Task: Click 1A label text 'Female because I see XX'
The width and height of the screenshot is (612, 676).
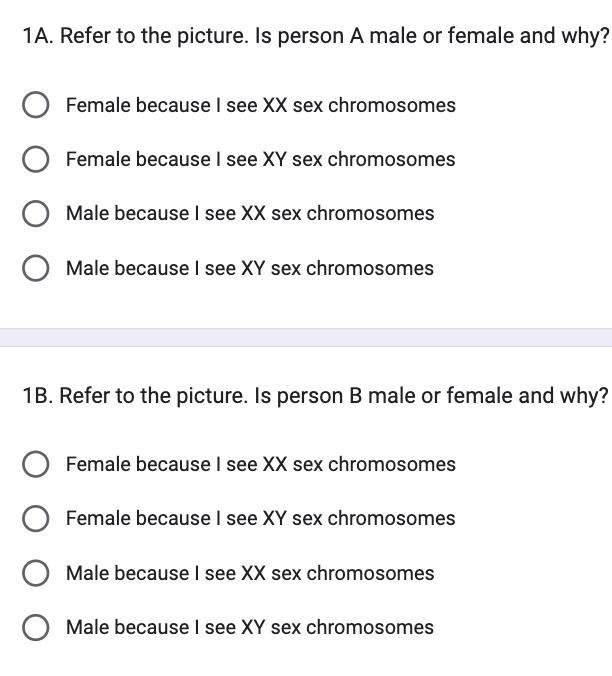Action: click(x=260, y=105)
